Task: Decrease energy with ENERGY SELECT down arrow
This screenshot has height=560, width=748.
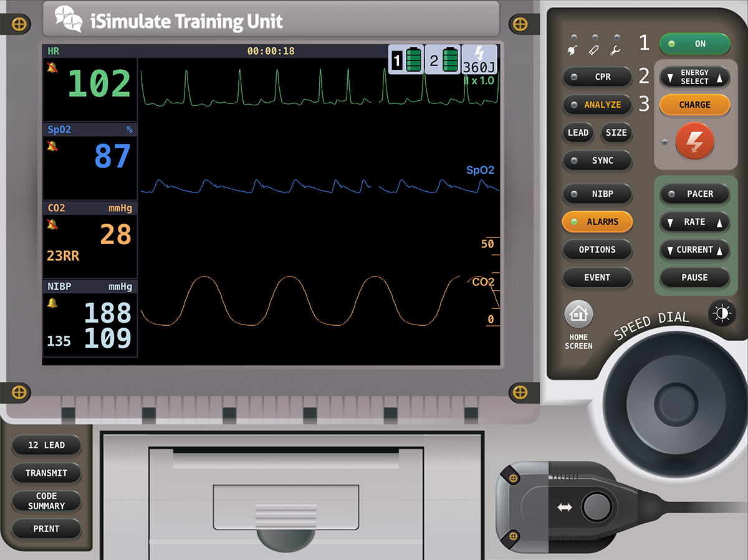Action: [x=670, y=78]
